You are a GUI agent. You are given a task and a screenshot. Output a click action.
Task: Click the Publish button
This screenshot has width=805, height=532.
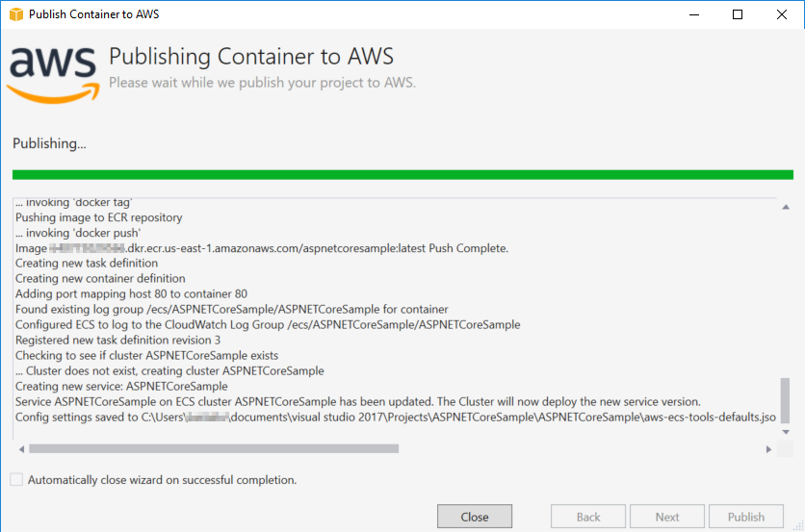[x=746, y=517]
